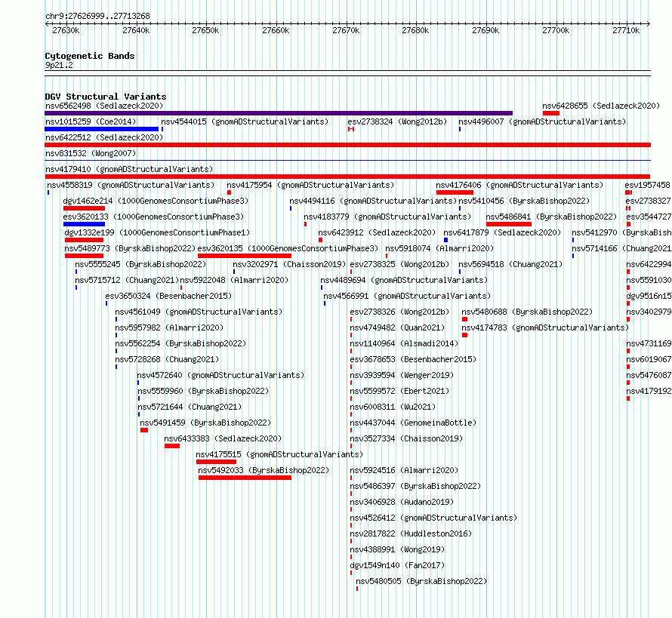This screenshot has height=618, width=672.
Task: Open nsv5922048 (Almarri2020) label
Action: (x=234, y=280)
